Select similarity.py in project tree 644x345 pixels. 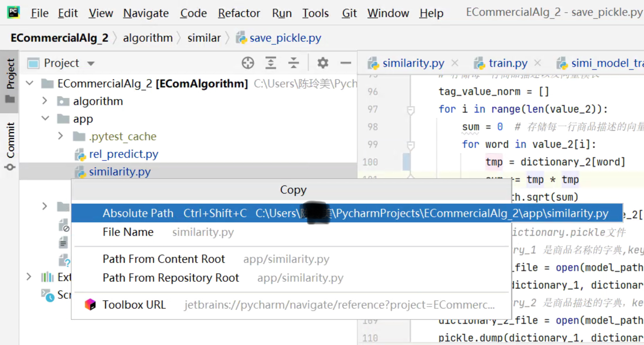point(188,171)
